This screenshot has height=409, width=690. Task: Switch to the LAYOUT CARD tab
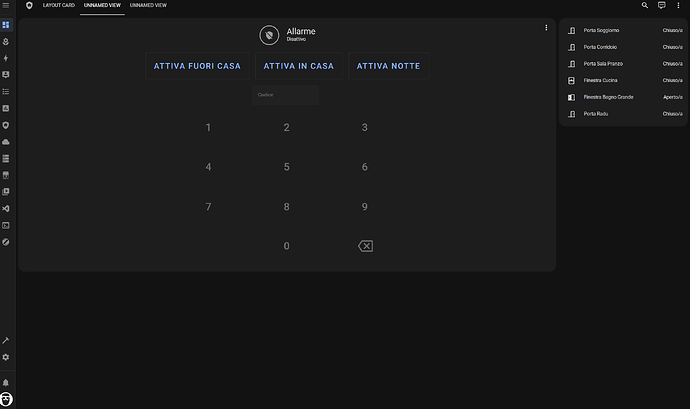pyautogui.click(x=59, y=5)
